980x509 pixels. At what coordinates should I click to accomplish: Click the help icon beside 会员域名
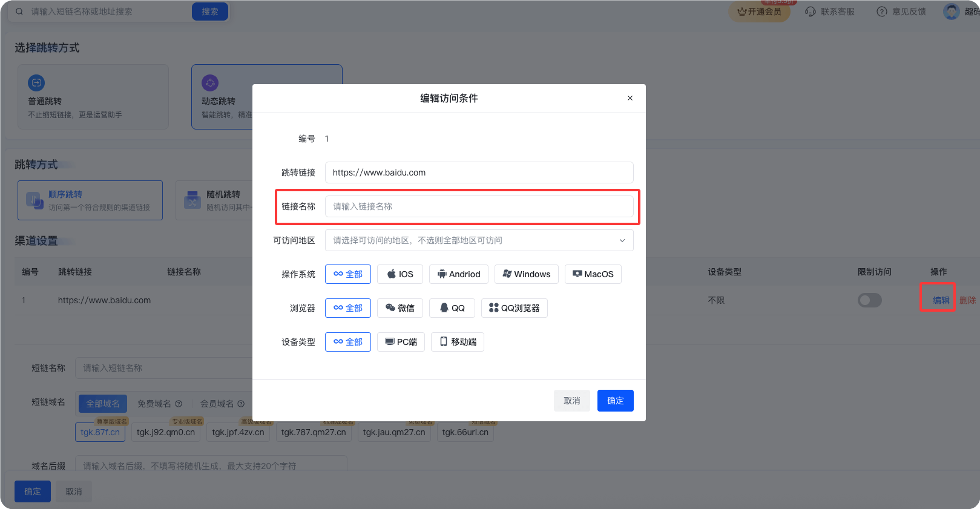(x=241, y=404)
